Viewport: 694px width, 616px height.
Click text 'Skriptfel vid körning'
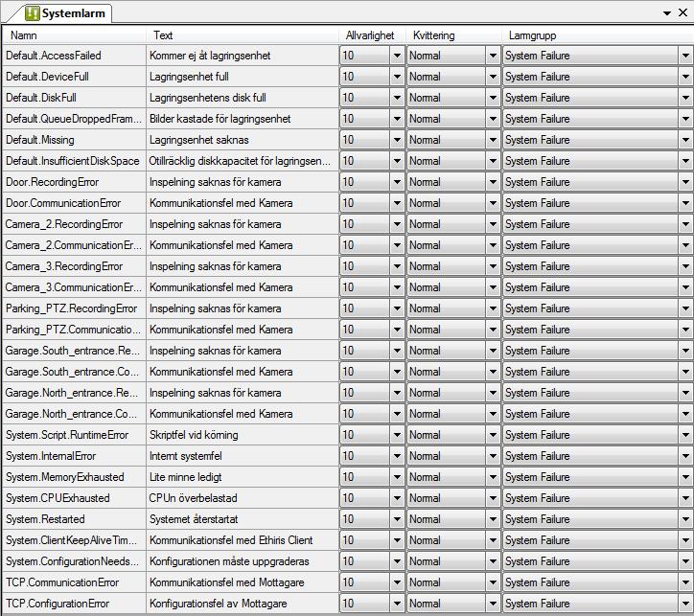tap(194, 435)
